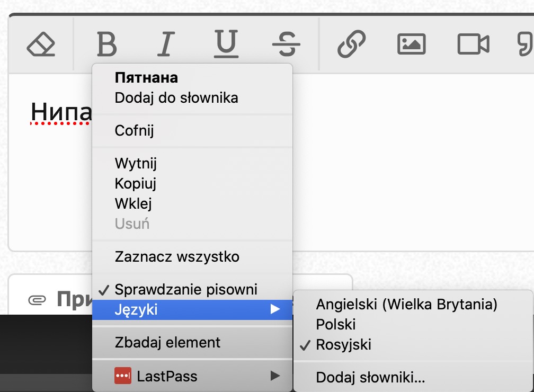Select checked Rosyjski language
Screen dimensions: 534x392
[x=413, y=344]
